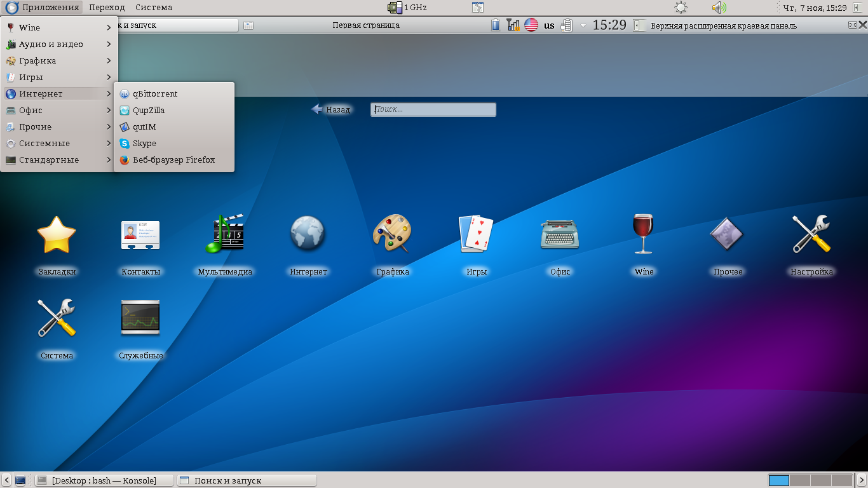Click the large 15:29 digital clock
This screenshot has width=868, height=488.
point(609,25)
